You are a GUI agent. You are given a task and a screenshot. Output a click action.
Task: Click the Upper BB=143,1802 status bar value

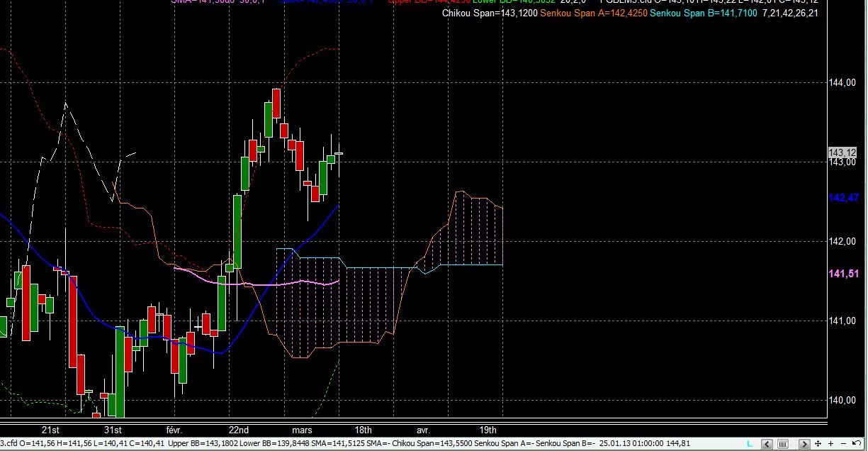(x=203, y=444)
